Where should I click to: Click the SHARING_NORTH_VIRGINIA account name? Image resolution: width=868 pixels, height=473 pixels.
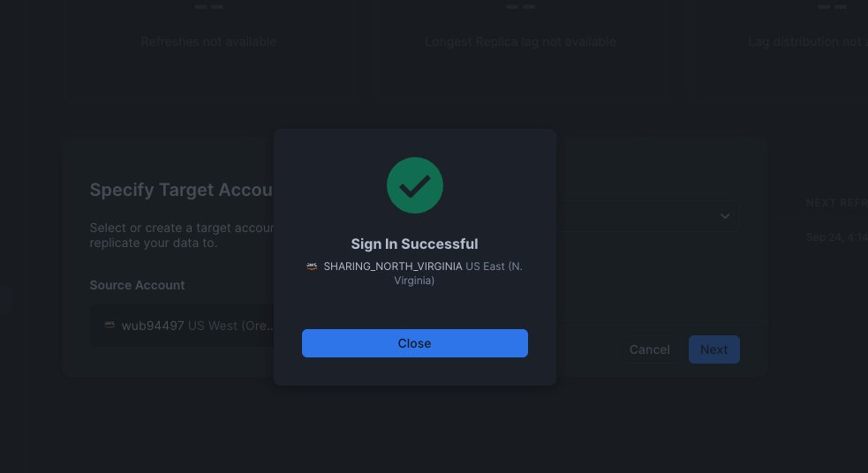[x=392, y=267]
